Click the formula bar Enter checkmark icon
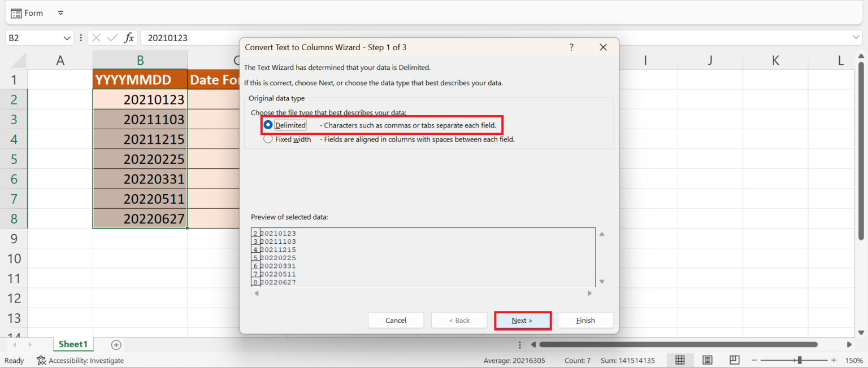This screenshot has width=868, height=368. [112, 38]
